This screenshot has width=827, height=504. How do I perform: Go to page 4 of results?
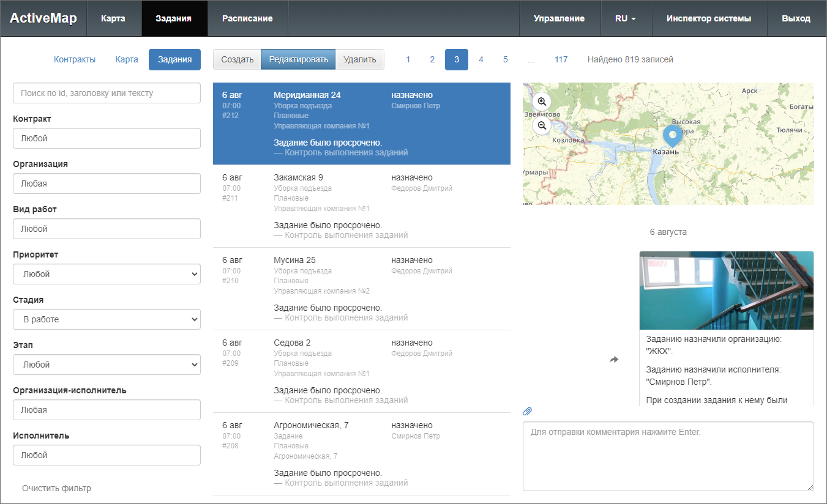coord(481,59)
